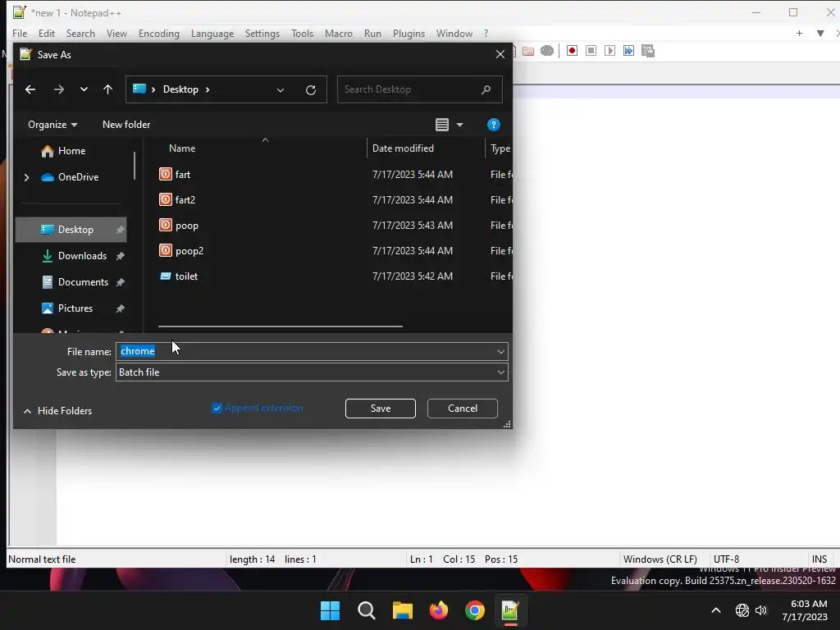Open the Macro menu
This screenshot has width=840, height=630.
[339, 33]
